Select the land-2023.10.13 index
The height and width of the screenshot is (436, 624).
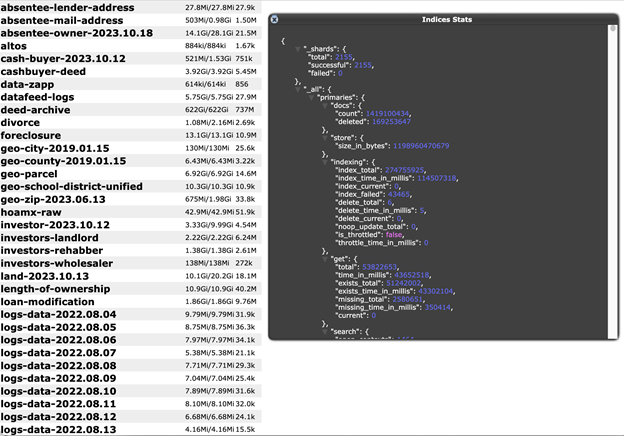point(131,276)
